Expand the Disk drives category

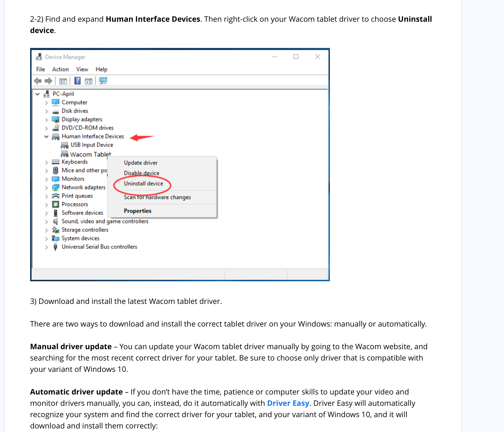[46, 111]
